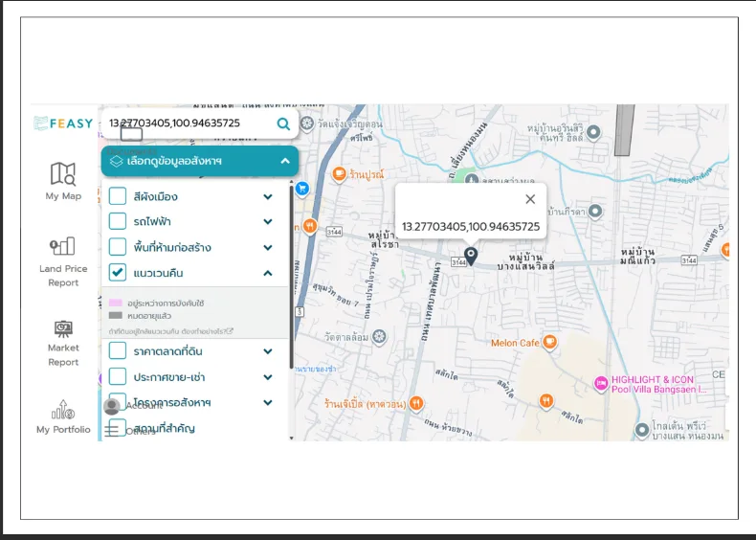
Task: Click the โกลเด้น พรีเว่ location marker
Action: point(642,430)
